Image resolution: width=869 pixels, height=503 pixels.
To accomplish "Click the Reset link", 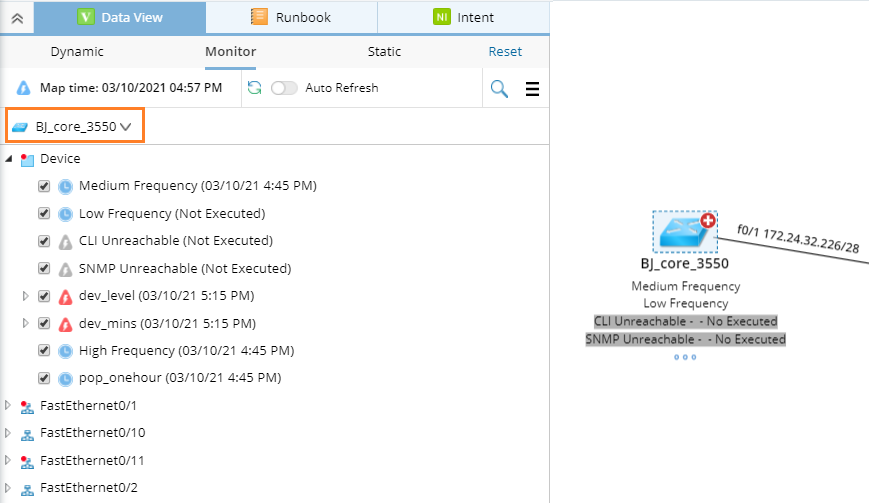I will point(505,52).
